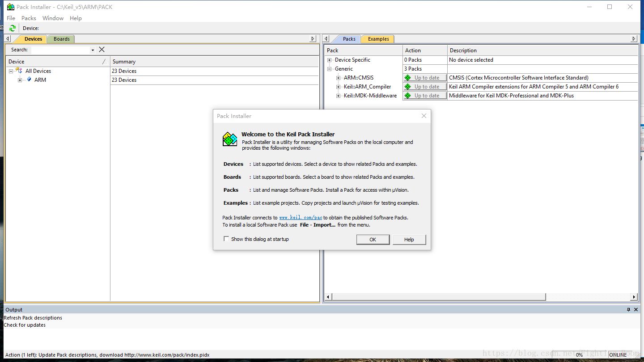Click the green refresh packs toolbar icon
This screenshot has height=362, width=644.
[x=13, y=28]
